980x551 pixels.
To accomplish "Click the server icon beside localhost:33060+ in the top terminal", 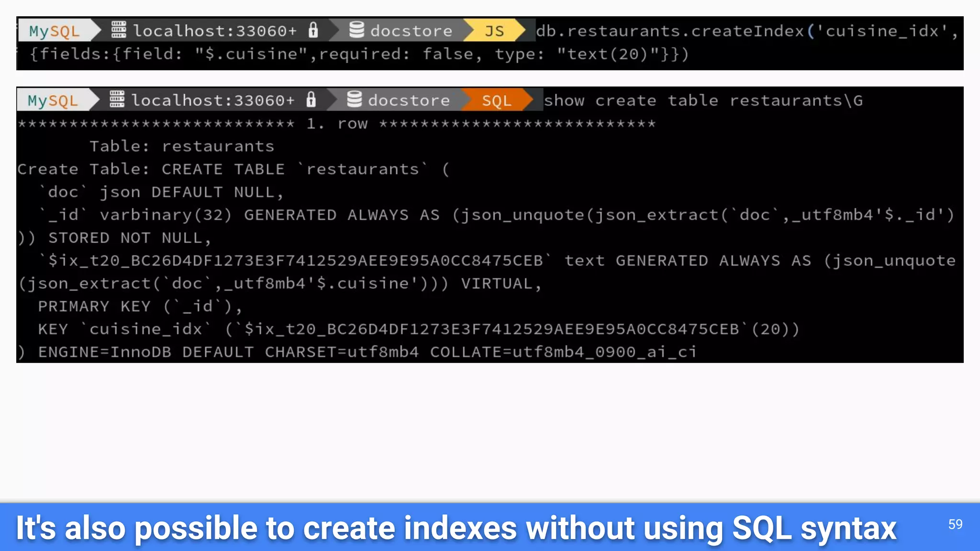I will (x=119, y=30).
